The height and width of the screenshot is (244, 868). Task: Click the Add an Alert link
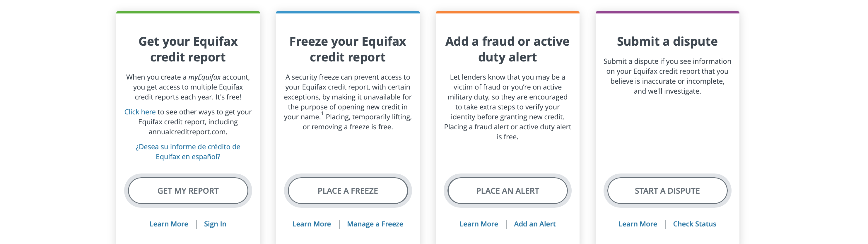tap(534, 224)
